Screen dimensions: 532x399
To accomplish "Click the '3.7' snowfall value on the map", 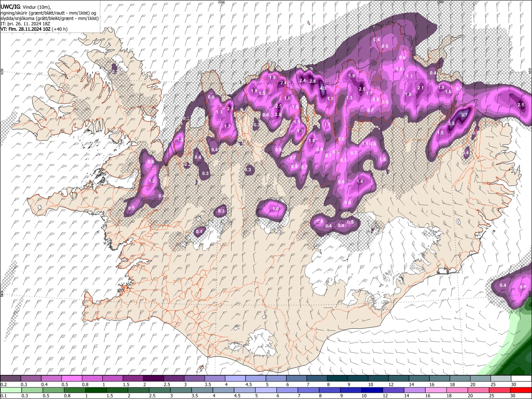I will click(464, 115).
